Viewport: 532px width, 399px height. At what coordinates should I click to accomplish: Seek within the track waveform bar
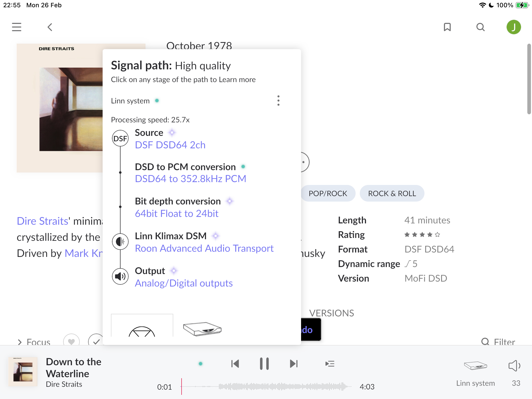click(266, 387)
